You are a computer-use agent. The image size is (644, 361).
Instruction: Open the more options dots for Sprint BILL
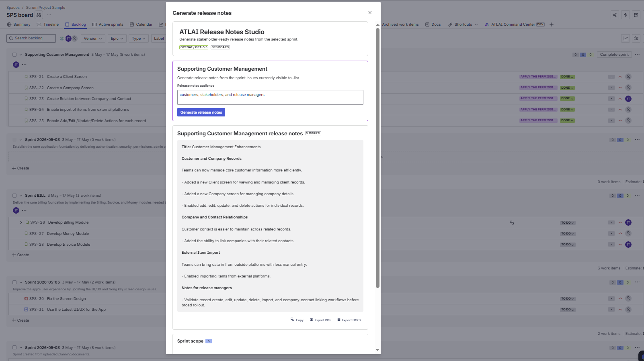(x=637, y=196)
